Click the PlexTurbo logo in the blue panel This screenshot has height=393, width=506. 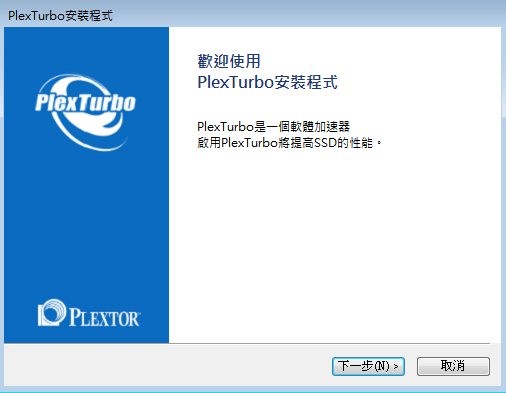coord(85,112)
